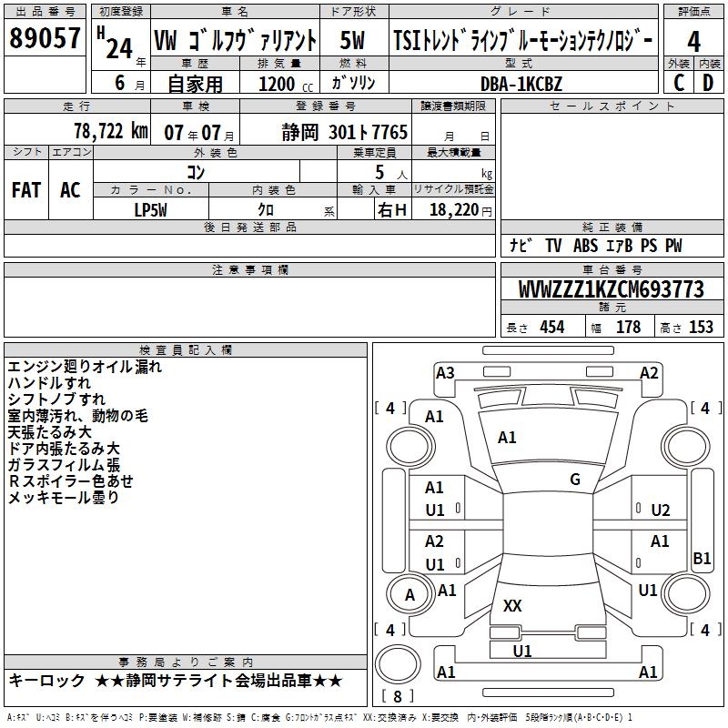Select the FAT shift type cell
The width and height of the screenshot is (728, 728).
click(x=26, y=190)
